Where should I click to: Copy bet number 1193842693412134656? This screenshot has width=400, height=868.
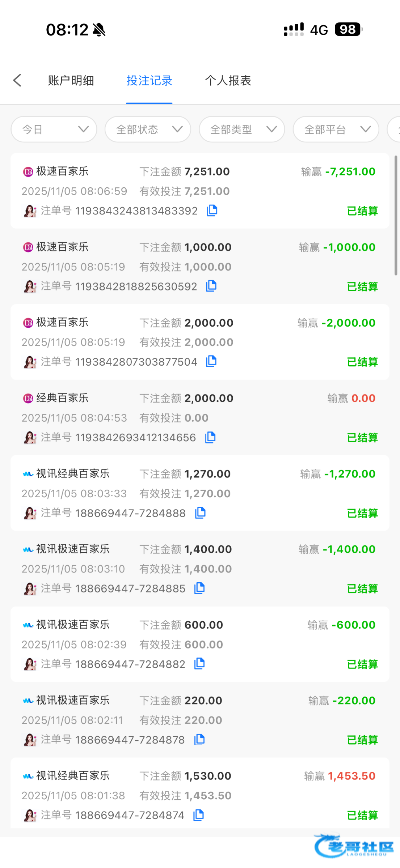pos(210,437)
